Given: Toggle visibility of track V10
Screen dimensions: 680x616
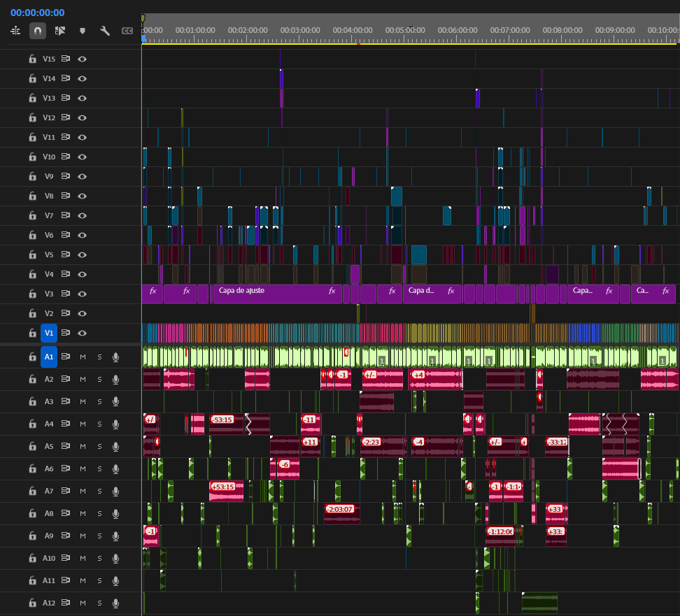Looking at the screenshot, I should point(82,157).
